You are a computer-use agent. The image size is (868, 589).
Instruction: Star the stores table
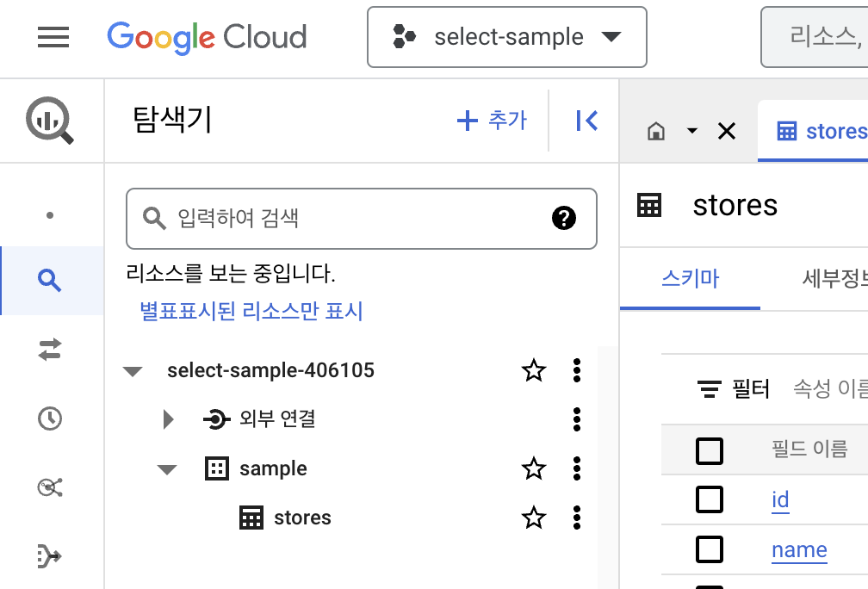click(x=534, y=518)
